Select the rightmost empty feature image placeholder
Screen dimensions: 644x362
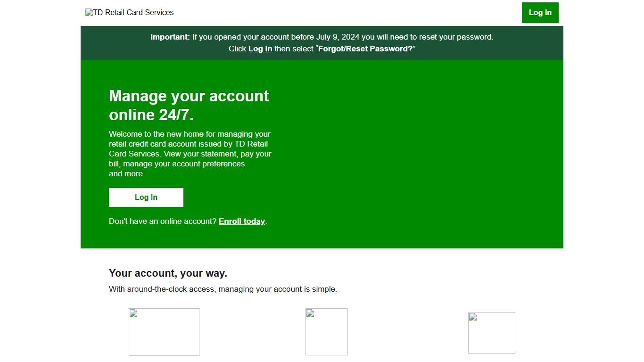pyautogui.click(x=491, y=333)
